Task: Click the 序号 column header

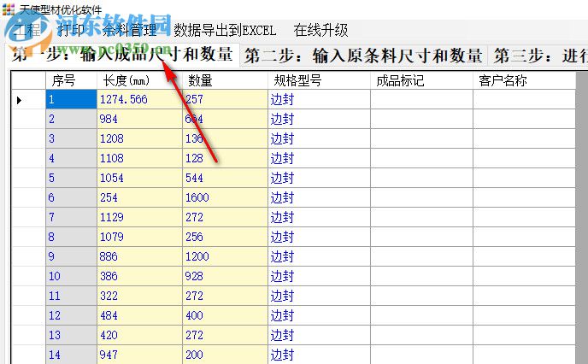Action: click(71, 80)
